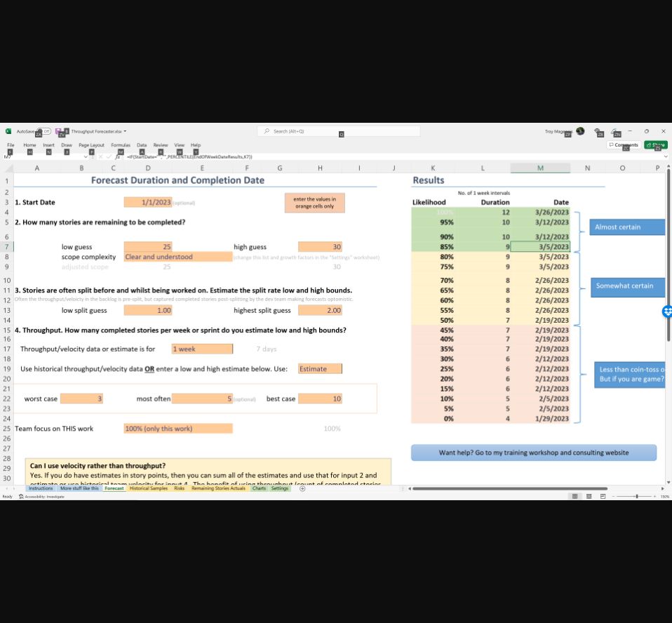
Task: Open the Page Layout ribbon tab
Action: click(x=91, y=145)
